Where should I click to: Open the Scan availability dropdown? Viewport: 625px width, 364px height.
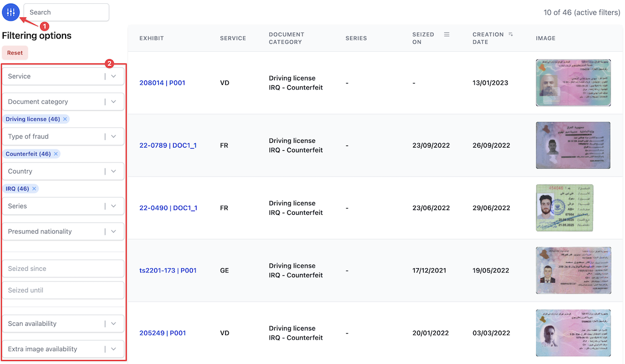pyautogui.click(x=113, y=324)
